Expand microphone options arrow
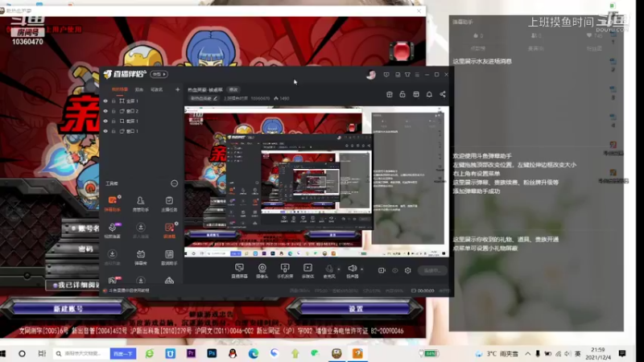 coord(338,269)
